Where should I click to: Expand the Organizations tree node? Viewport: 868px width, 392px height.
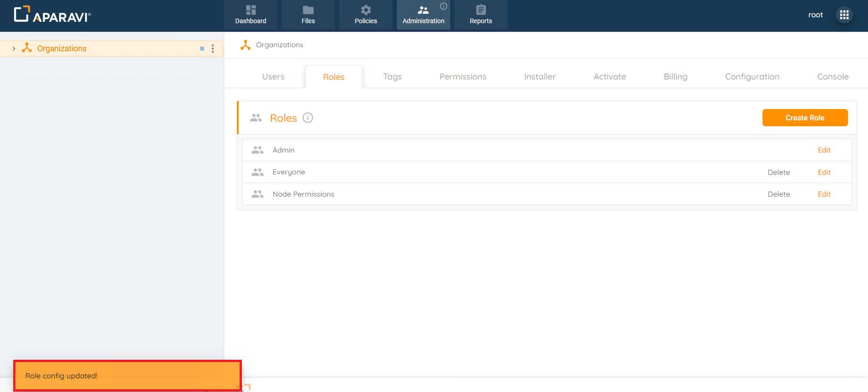tap(14, 49)
